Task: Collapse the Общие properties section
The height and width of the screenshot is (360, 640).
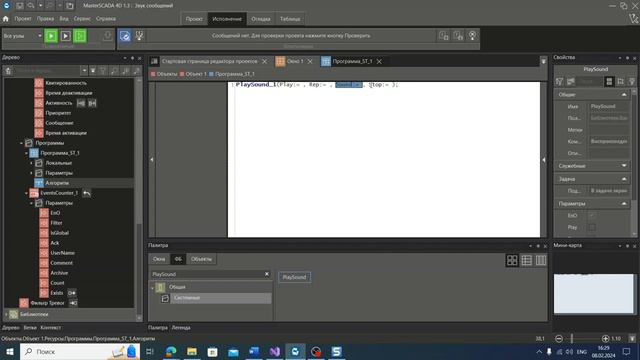Action: 624,94
